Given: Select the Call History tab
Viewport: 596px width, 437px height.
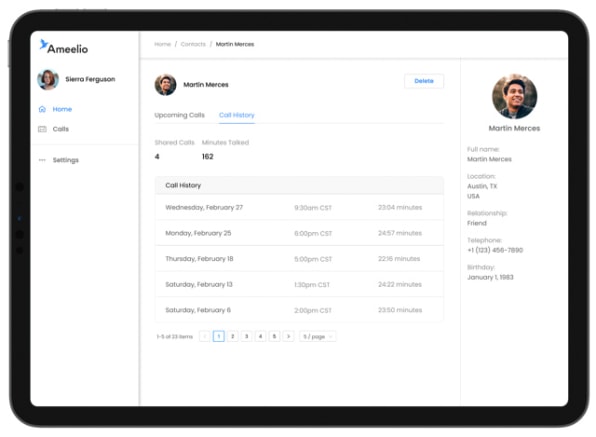Looking at the screenshot, I should (236, 115).
